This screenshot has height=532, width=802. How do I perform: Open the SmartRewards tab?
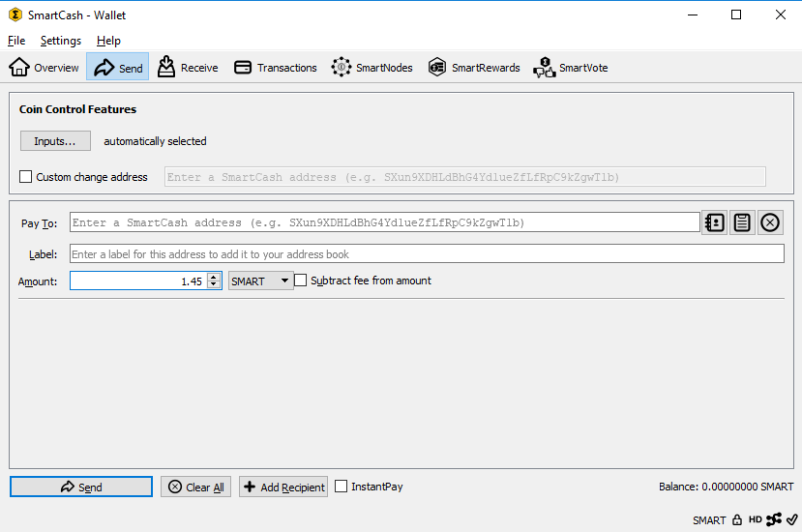pyautogui.click(x=474, y=68)
